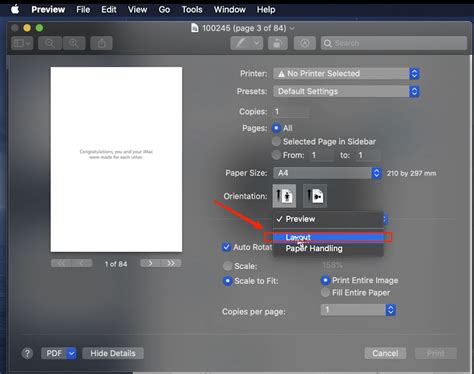Expand the document title chevron
The image size is (474, 374).
coord(292,28)
